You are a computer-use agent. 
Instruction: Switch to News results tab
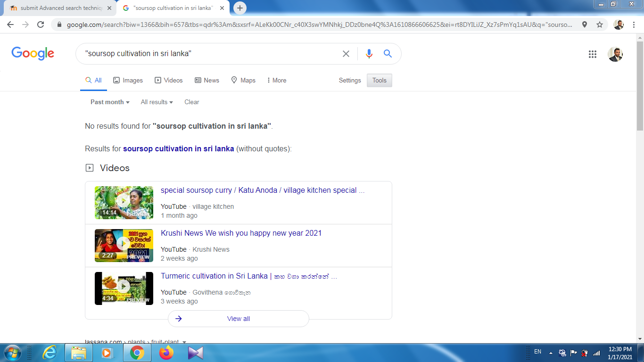coord(207,81)
